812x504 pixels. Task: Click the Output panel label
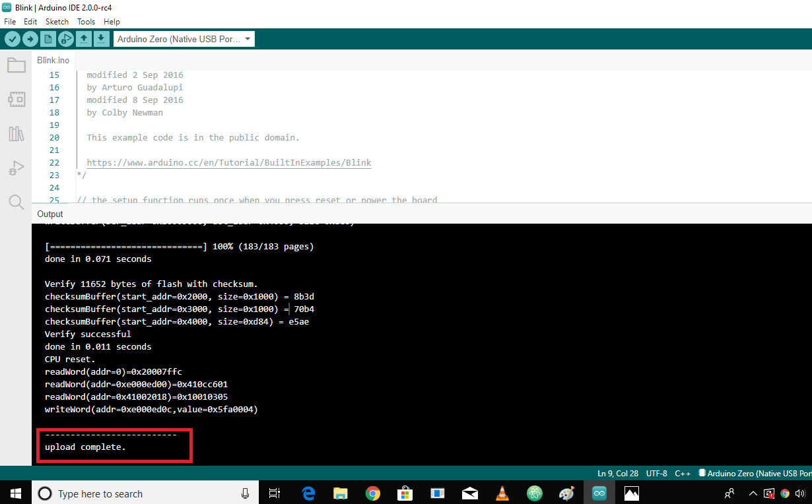point(50,214)
